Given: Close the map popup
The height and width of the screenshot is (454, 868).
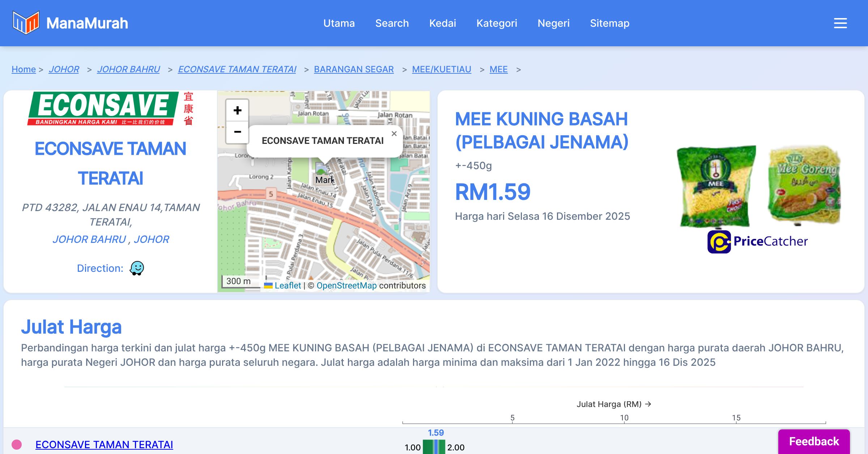Looking at the screenshot, I should point(394,134).
